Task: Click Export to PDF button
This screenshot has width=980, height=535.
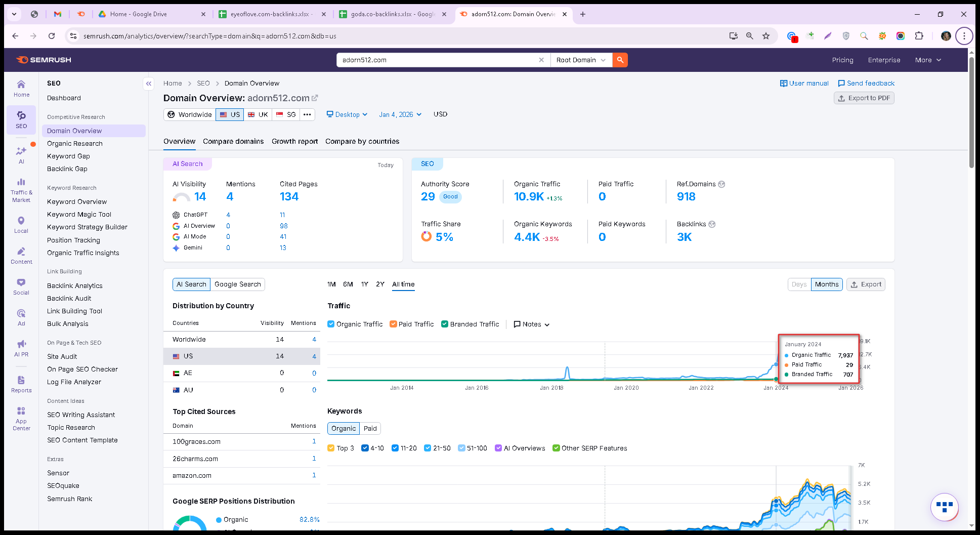Action: point(864,98)
